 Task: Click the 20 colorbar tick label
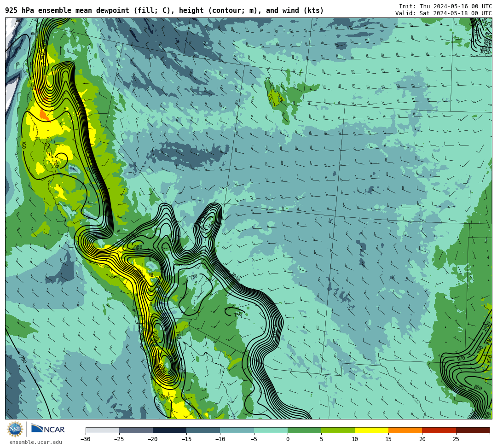(422, 439)
